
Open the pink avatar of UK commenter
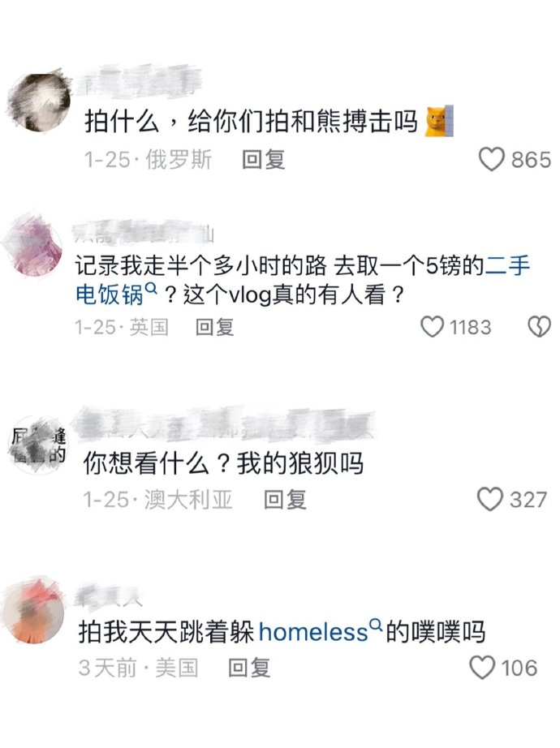[34, 247]
